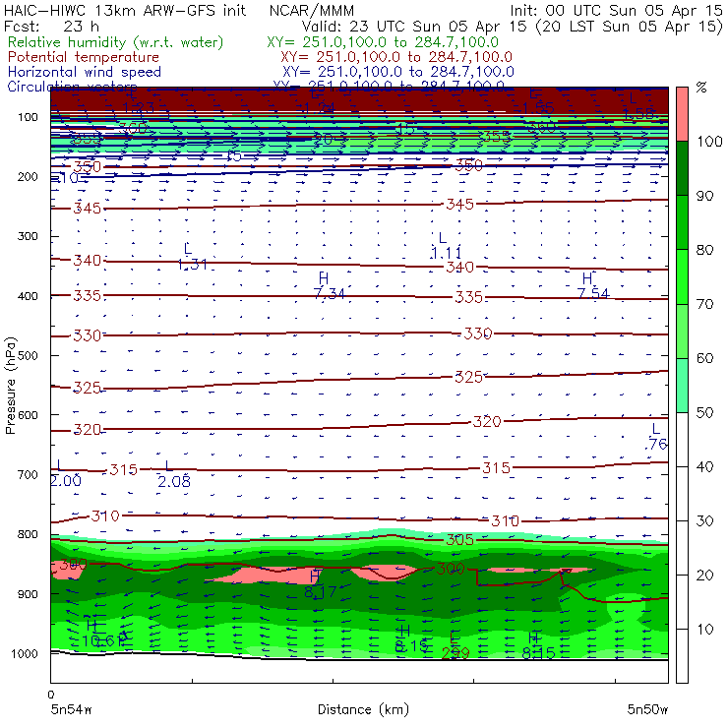Click the 'L 2.08' wind minimum label

174,474
